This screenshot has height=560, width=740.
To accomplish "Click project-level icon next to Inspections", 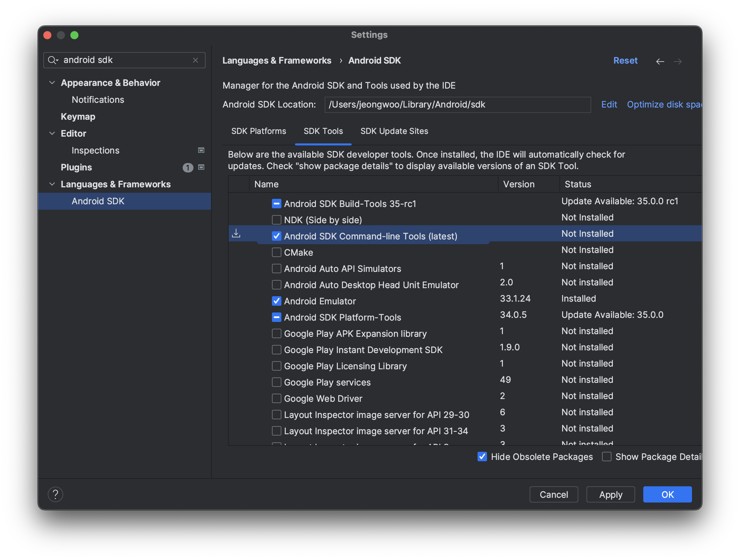I will coord(201,150).
